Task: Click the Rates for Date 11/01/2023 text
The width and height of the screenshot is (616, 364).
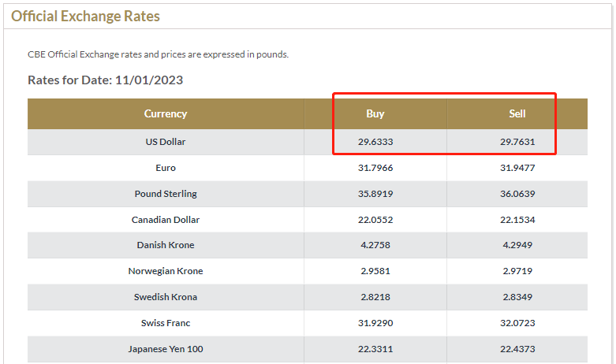Action: tap(105, 80)
